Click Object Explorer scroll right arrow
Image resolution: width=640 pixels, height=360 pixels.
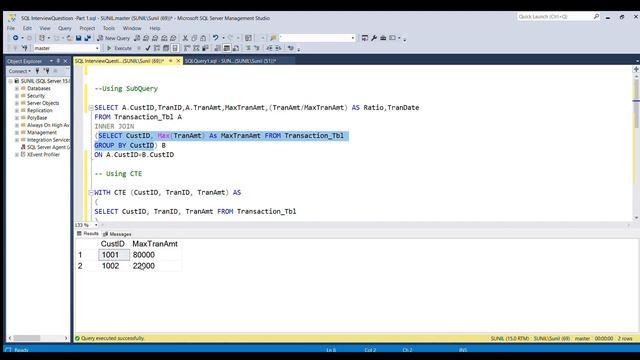click(x=66, y=338)
